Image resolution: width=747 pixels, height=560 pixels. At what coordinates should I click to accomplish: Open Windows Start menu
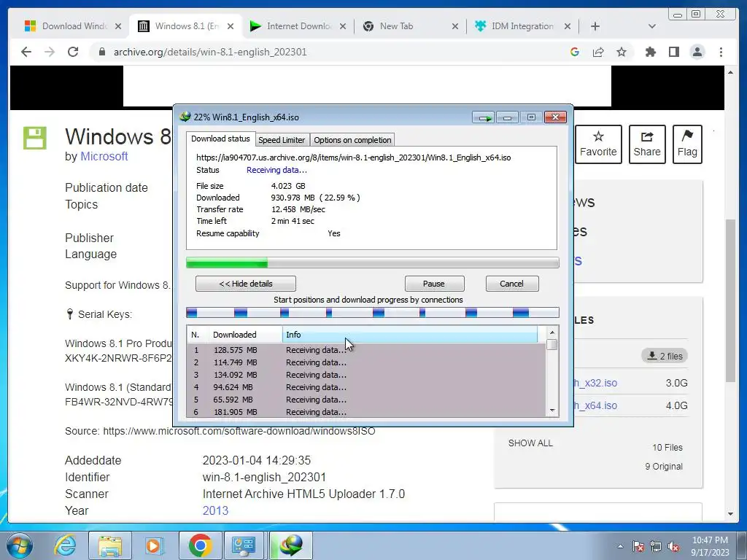[x=18, y=545]
